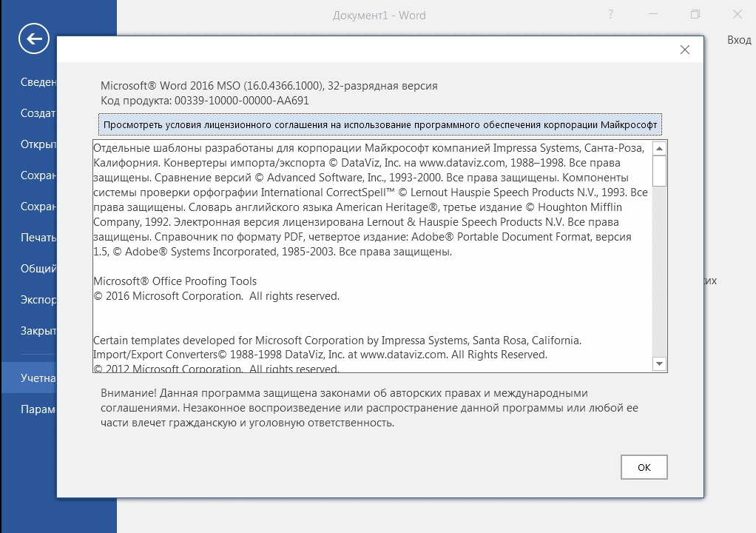The width and height of the screenshot is (756, 533).
Task: View the Microsoft software license terms
Action: [x=380, y=125]
